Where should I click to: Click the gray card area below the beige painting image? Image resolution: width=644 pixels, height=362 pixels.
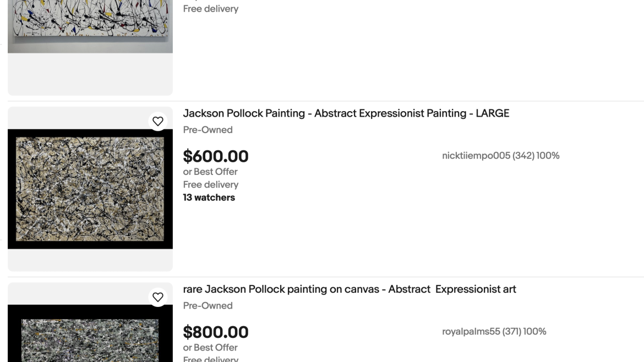pyautogui.click(x=90, y=260)
